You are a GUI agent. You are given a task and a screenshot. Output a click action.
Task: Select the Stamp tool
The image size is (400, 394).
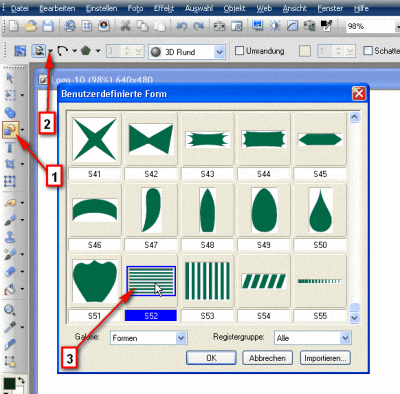[x=10, y=237]
